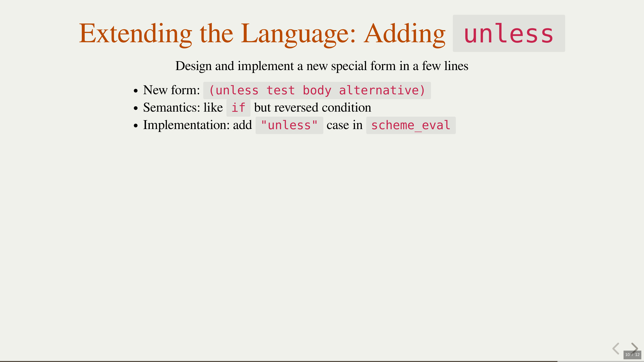Click the 'New form:' bullet label
644x362 pixels.
click(x=171, y=90)
